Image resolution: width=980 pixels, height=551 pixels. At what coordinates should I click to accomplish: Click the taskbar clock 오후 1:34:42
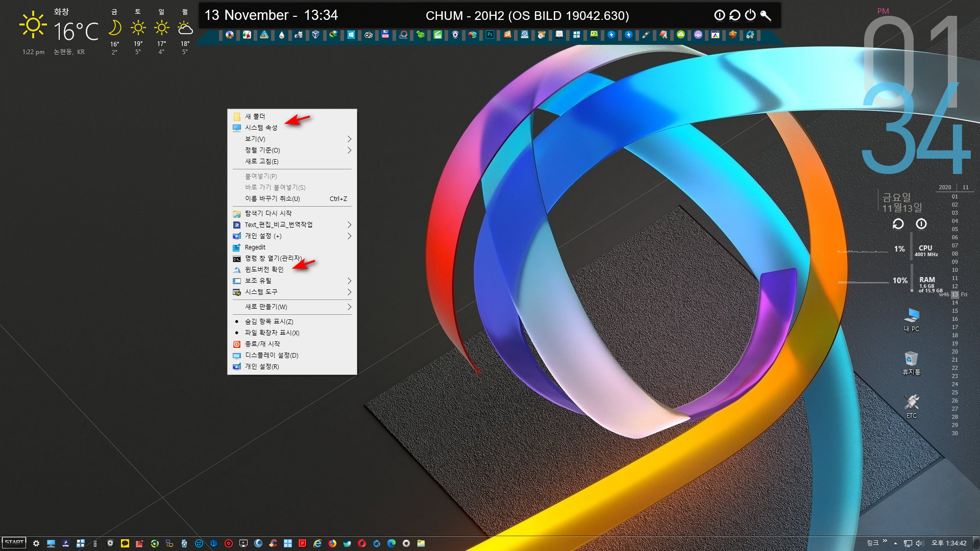click(949, 543)
